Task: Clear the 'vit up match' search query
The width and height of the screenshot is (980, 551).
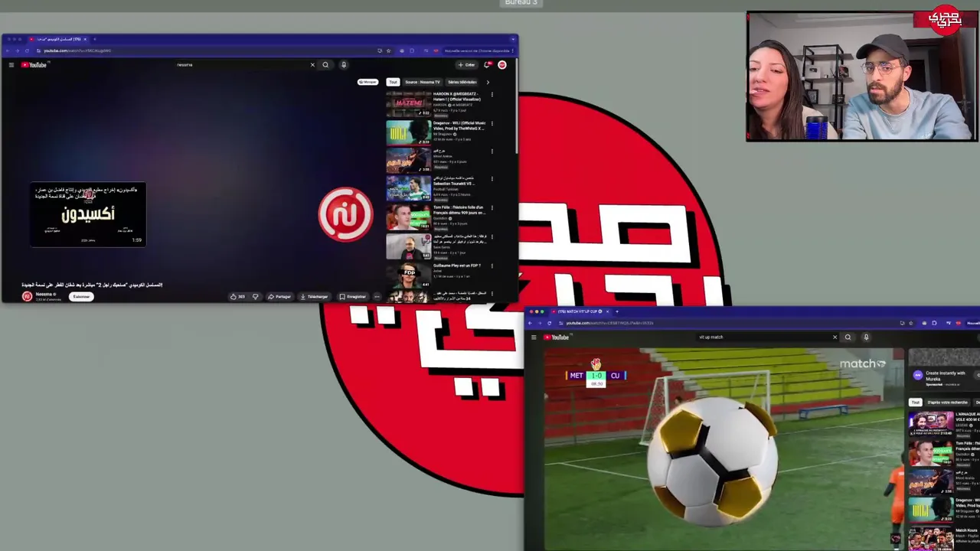Action: coord(835,337)
